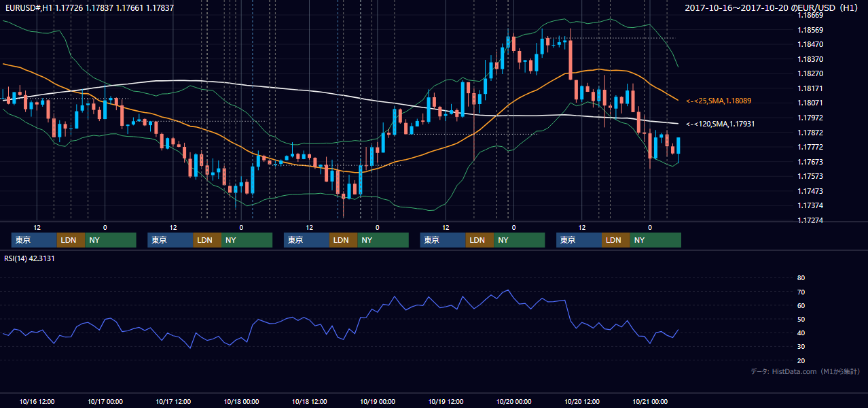Click the 10/18 12:00 time axis label
This screenshot has width=868, height=408.
click(x=309, y=401)
